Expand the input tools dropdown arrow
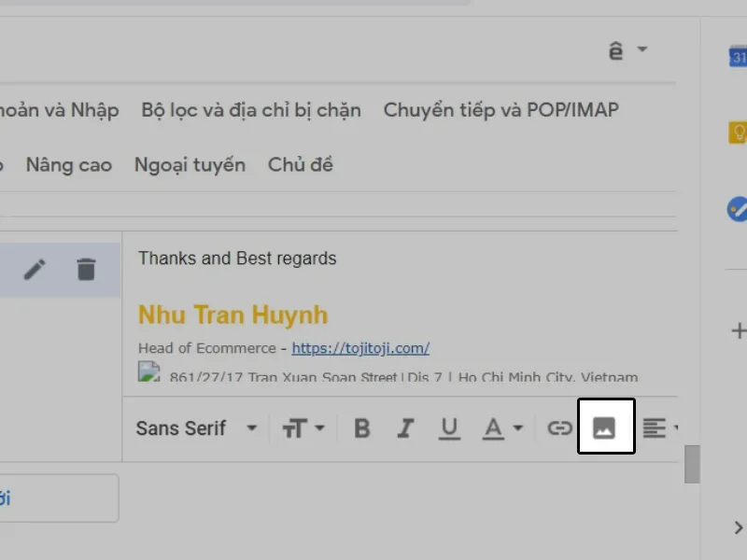The height and width of the screenshot is (560, 747). 641,49
